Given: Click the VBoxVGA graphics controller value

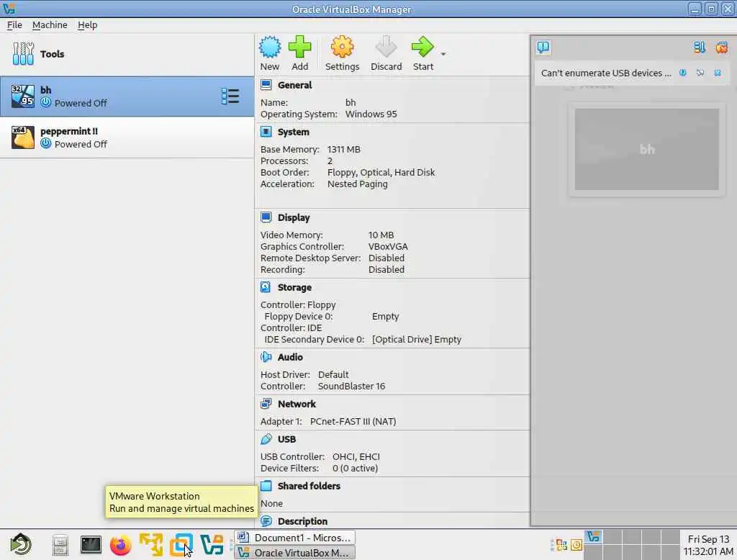Looking at the screenshot, I should pyautogui.click(x=388, y=246).
